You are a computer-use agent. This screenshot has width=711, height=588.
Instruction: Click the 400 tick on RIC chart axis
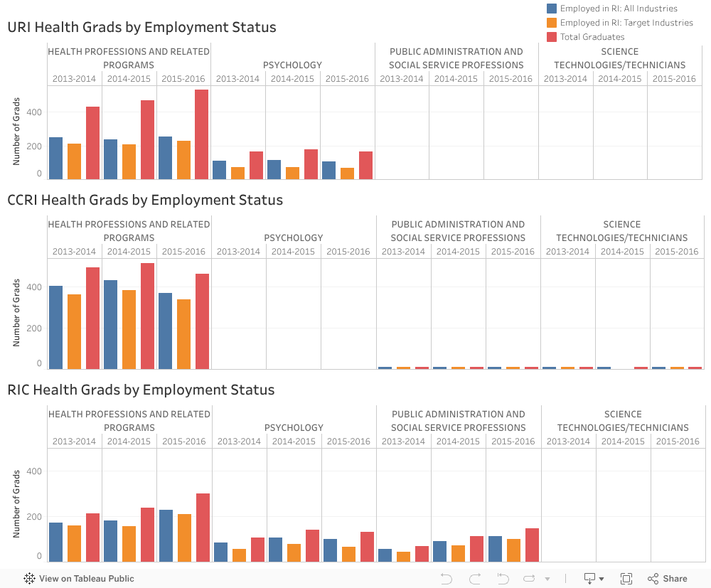click(x=34, y=471)
